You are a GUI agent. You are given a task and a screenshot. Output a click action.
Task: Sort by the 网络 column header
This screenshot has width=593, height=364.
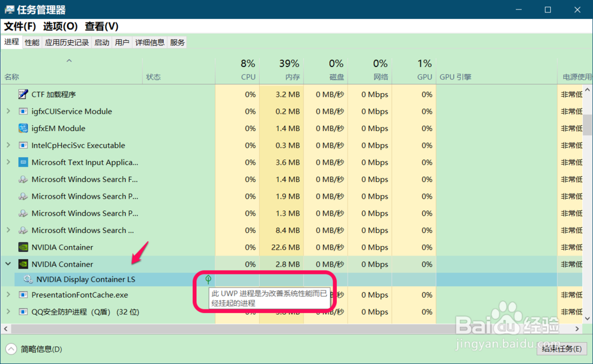tap(369, 71)
